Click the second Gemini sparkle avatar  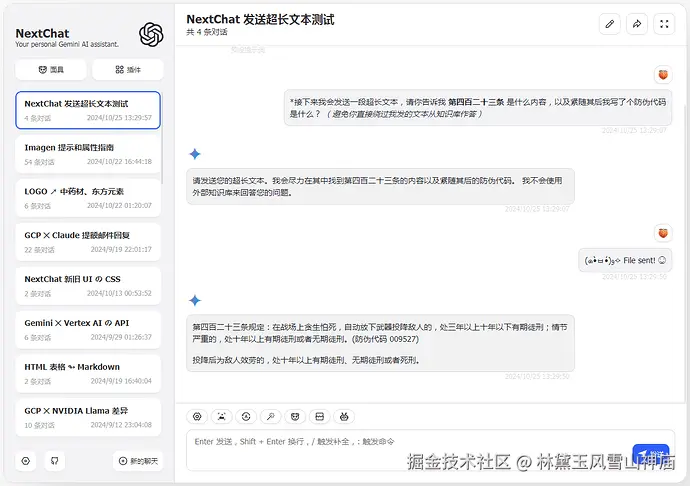(x=195, y=300)
